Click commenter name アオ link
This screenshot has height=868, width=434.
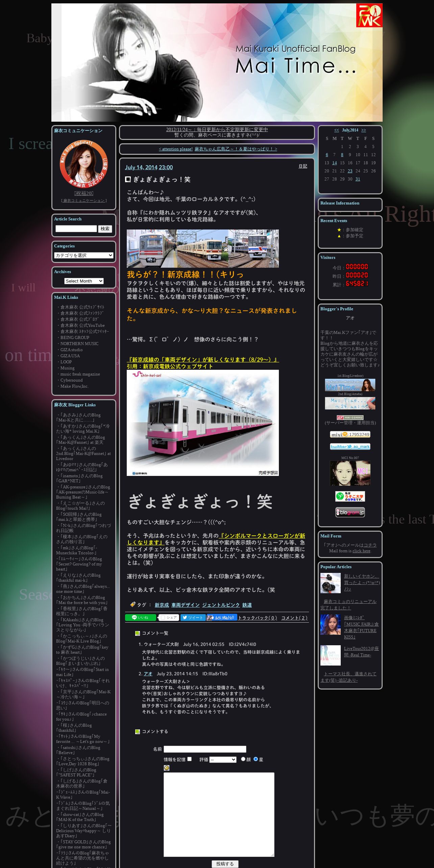click(x=148, y=674)
